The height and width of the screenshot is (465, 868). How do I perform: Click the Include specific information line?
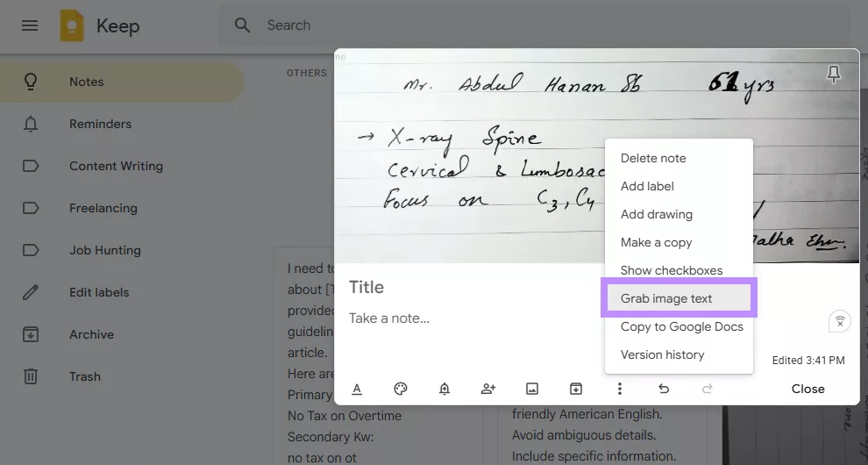594,456
